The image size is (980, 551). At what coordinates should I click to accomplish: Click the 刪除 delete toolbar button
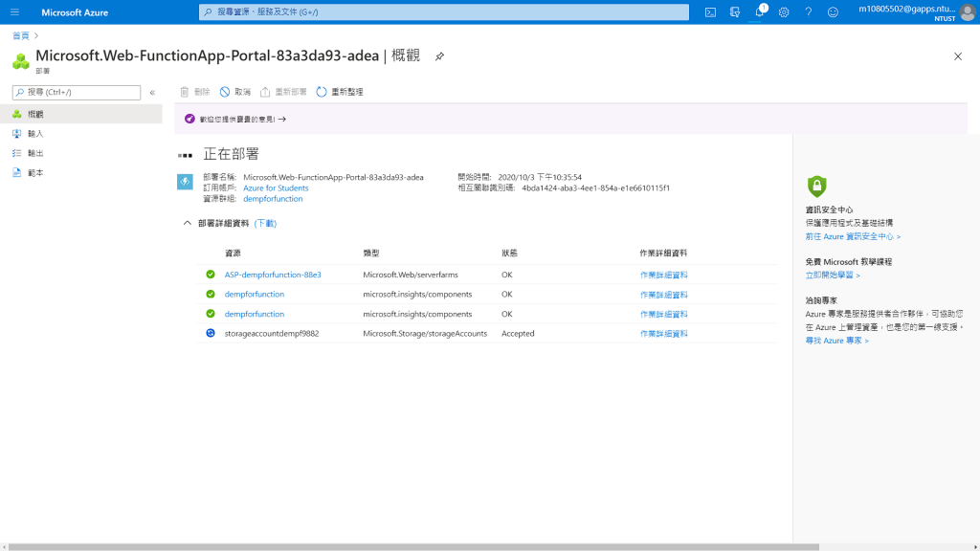point(195,92)
